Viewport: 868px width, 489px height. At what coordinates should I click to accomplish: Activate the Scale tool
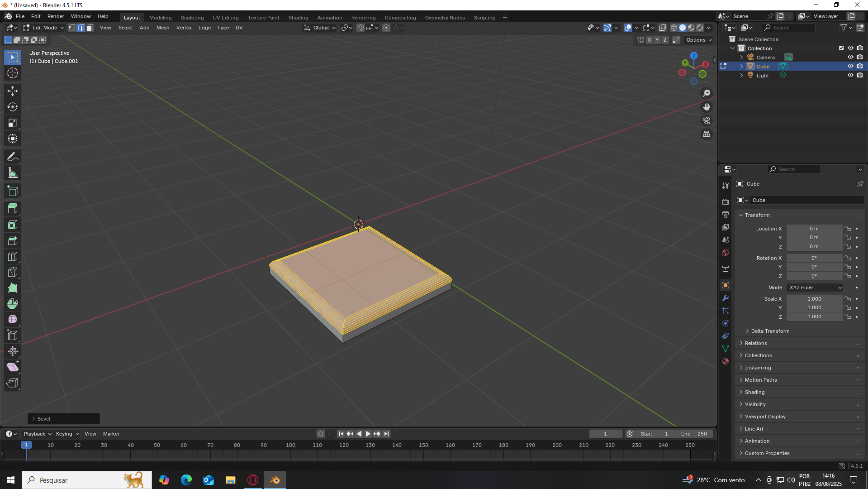pos(13,123)
